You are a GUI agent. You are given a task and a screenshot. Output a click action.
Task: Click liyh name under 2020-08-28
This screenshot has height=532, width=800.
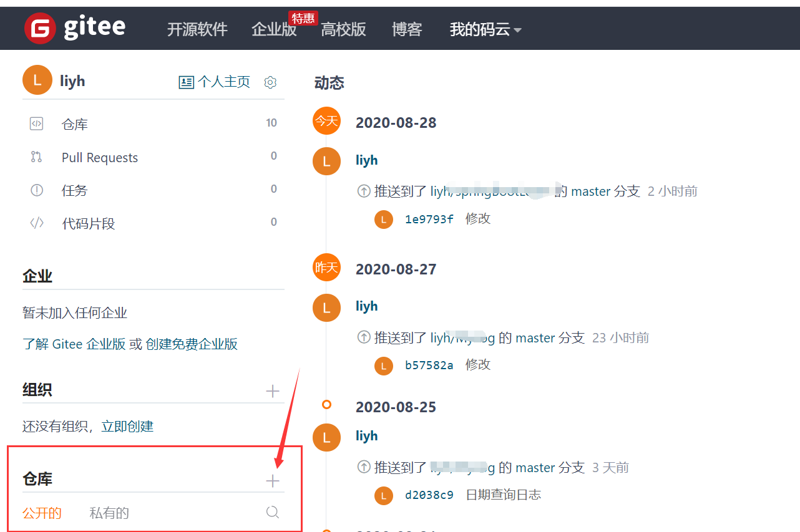point(367,160)
